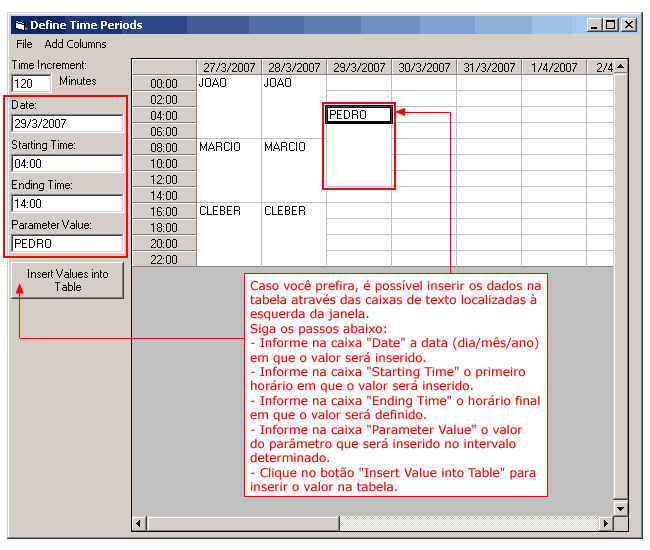650x550 pixels.
Task: Select the 14:00 row header
Action: pos(164,195)
